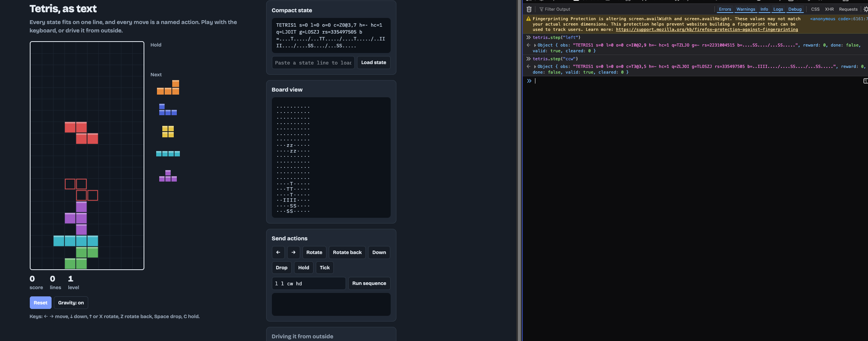Click the tetris.step("left") console command
This screenshot has height=341, width=868.
point(556,37)
